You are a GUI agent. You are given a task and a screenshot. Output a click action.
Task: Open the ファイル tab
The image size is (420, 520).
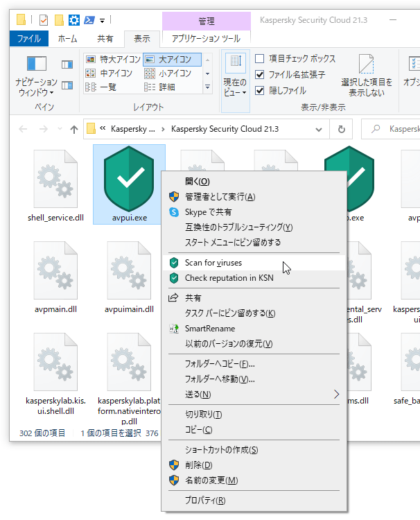click(x=29, y=39)
